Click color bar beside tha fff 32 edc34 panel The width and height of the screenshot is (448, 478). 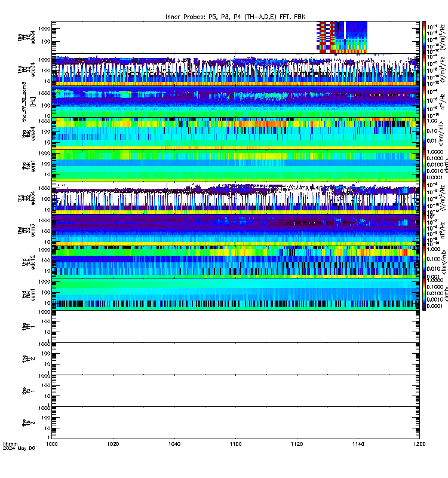click(424, 69)
